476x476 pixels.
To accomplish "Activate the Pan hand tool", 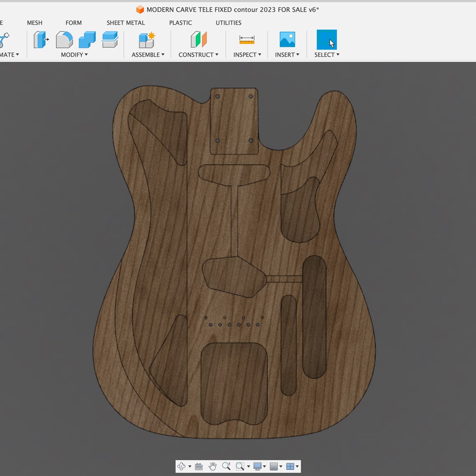I will pyautogui.click(x=213, y=466).
